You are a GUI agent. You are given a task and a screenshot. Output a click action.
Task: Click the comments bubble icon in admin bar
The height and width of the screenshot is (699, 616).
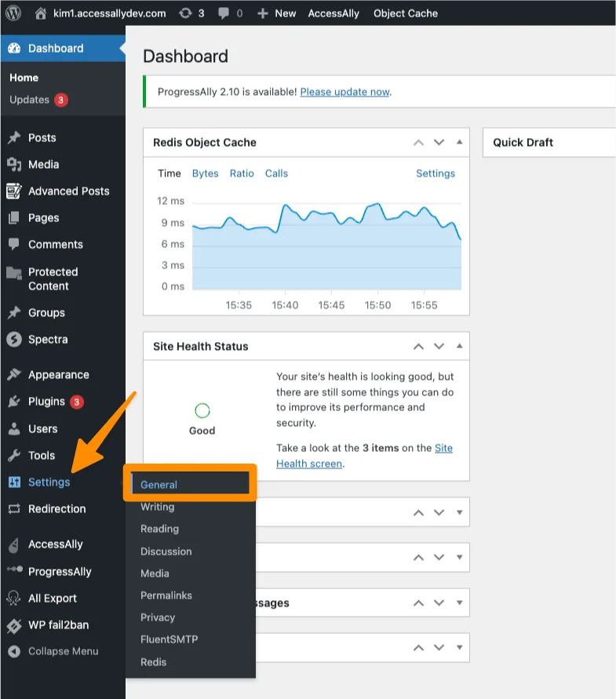224,13
